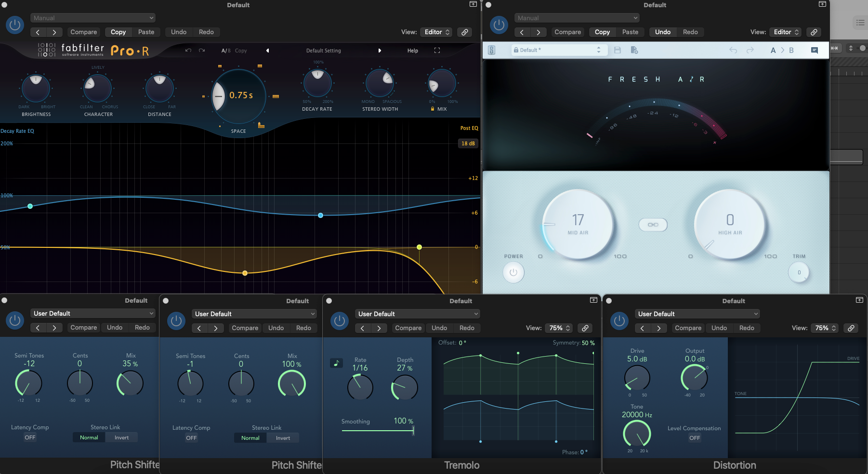Click the link icon in Tremolo window header
Viewport: 868px width, 474px height.
585,328
